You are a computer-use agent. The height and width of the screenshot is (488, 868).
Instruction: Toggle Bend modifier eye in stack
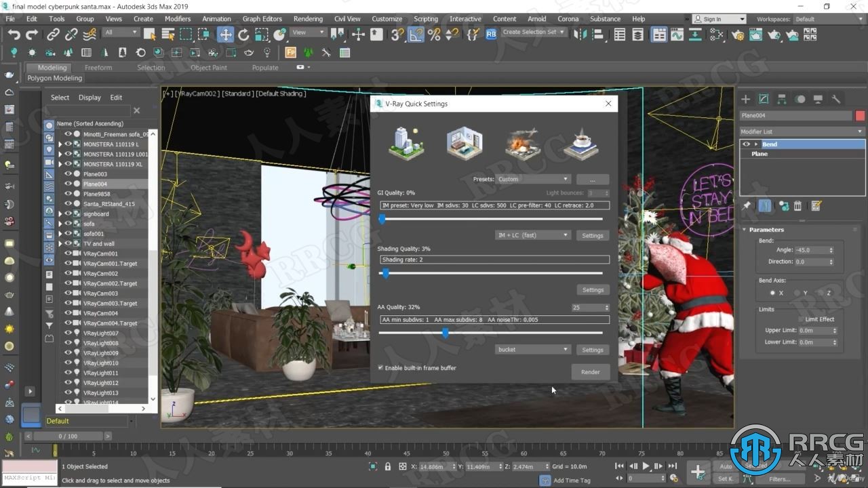point(746,144)
